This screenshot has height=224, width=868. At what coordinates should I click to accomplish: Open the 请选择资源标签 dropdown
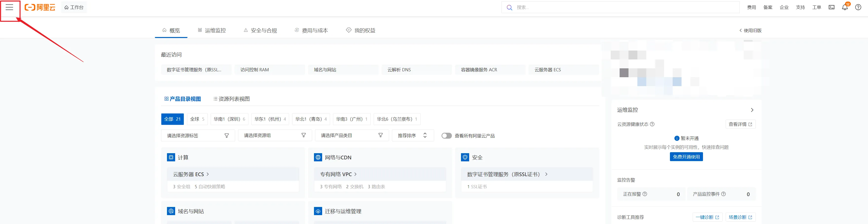point(198,135)
